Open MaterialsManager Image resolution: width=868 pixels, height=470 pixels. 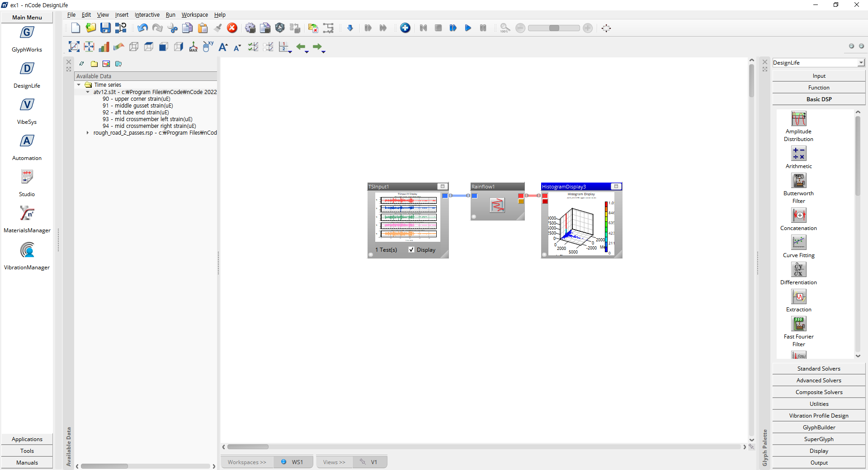coord(27,213)
